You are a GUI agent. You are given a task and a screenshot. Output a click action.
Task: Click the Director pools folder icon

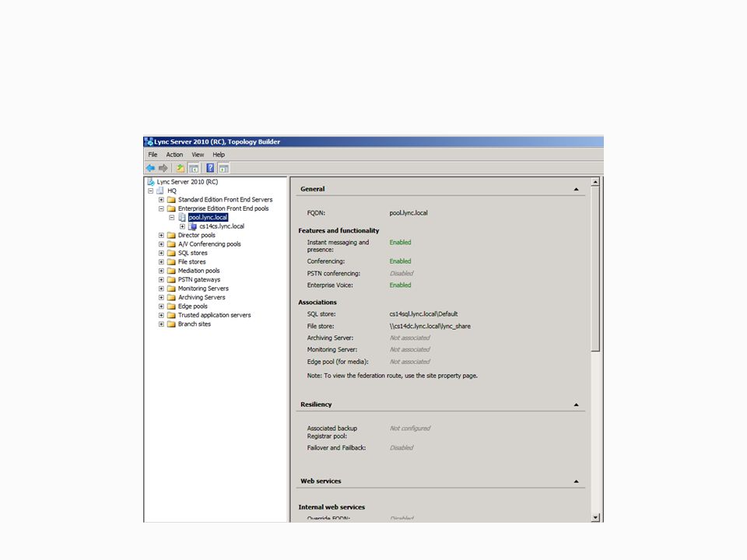tap(171, 235)
